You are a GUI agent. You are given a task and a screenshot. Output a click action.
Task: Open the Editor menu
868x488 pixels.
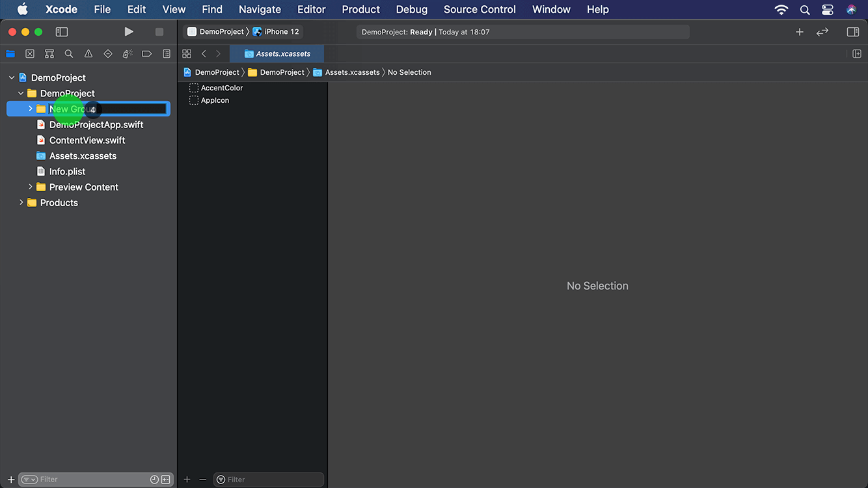[311, 9]
